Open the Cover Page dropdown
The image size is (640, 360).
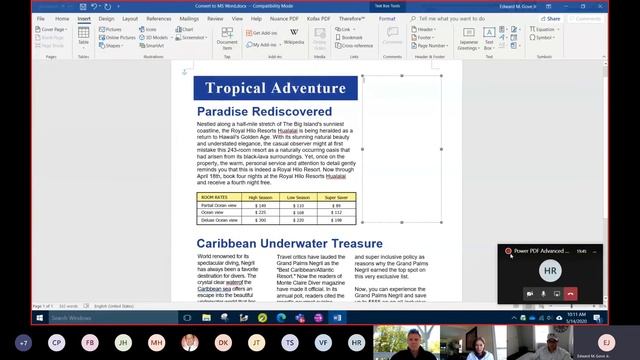coord(51,29)
